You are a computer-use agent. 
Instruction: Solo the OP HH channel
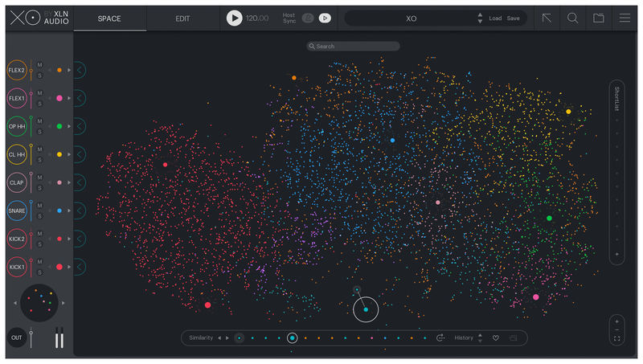[x=39, y=132]
